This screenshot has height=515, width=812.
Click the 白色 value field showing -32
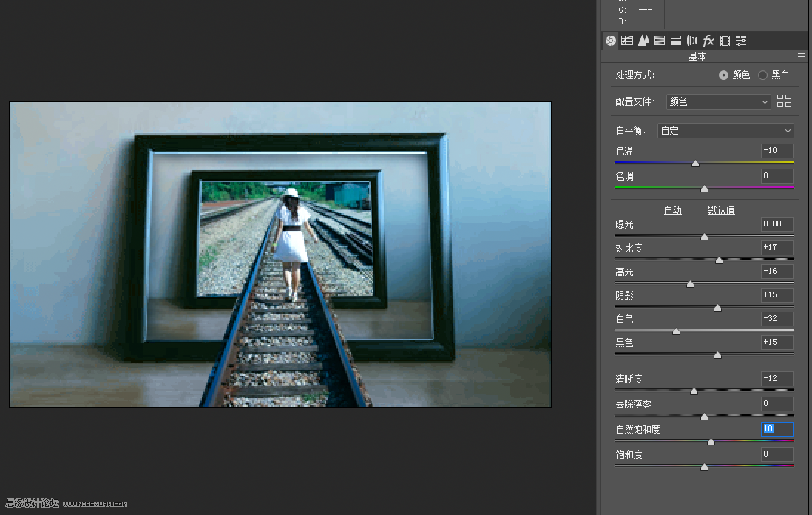tap(777, 318)
